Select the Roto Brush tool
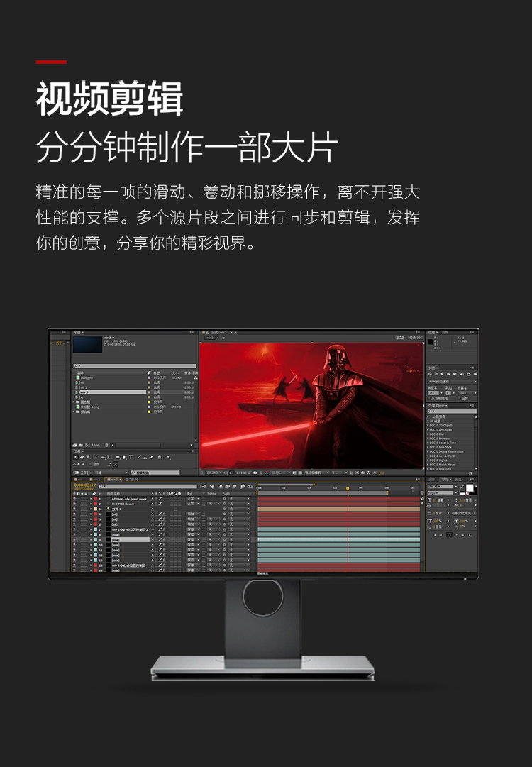 coord(160,457)
